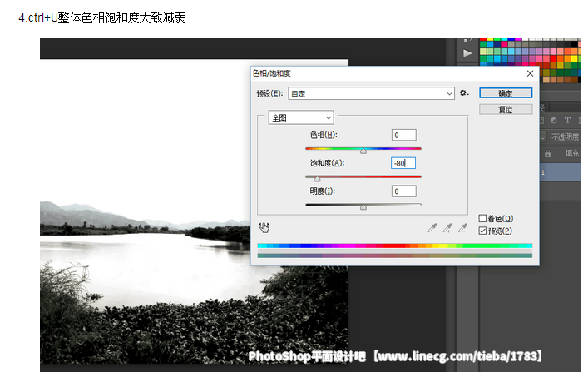Filter layers by type T icon

pos(567,120)
